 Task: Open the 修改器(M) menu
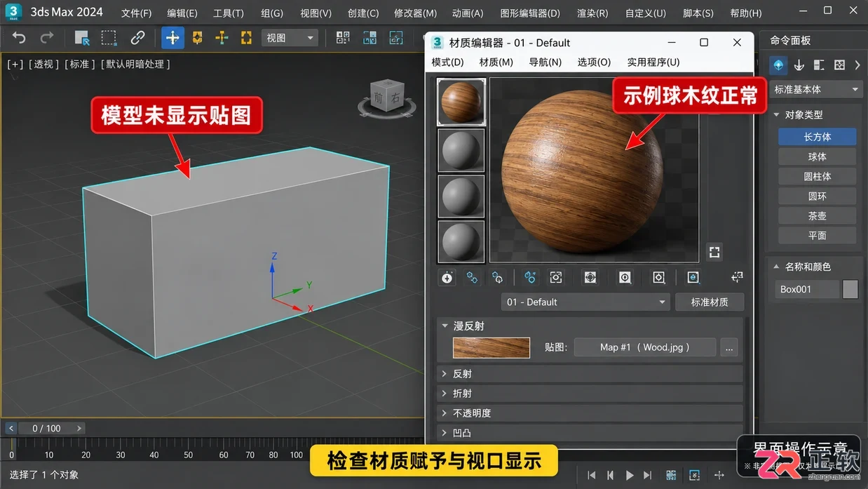415,13
